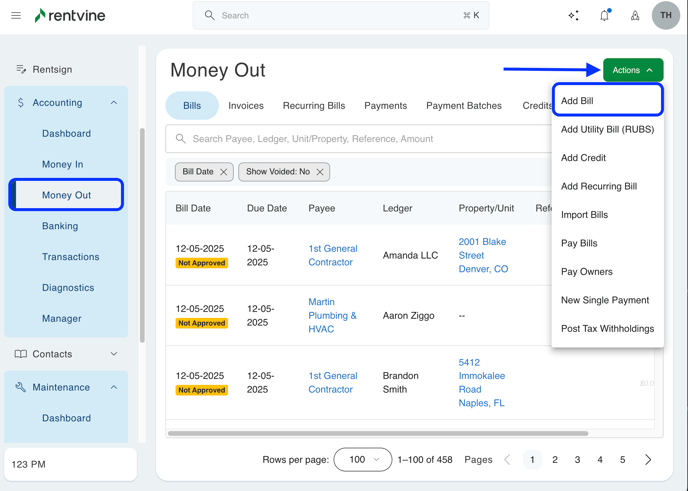The width and height of the screenshot is (688, 491).
Task: Choose Import Bills in the menu
Action: (584, 215)
